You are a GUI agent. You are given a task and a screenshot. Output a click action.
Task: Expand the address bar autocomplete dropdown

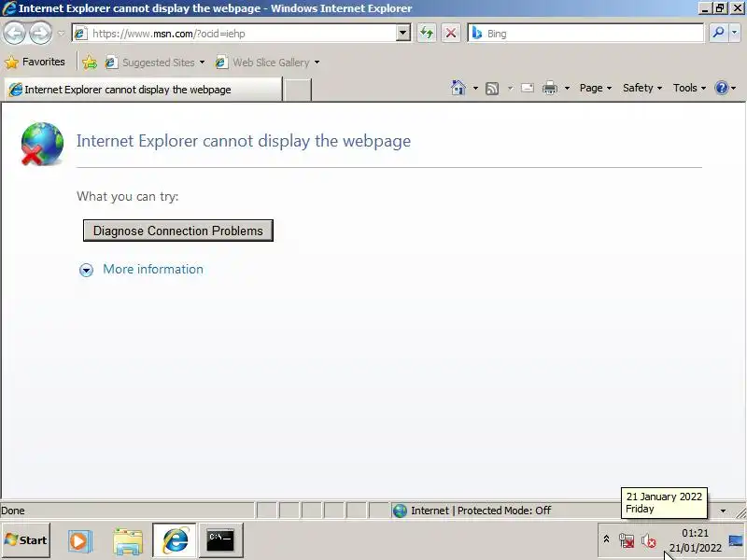403,34
